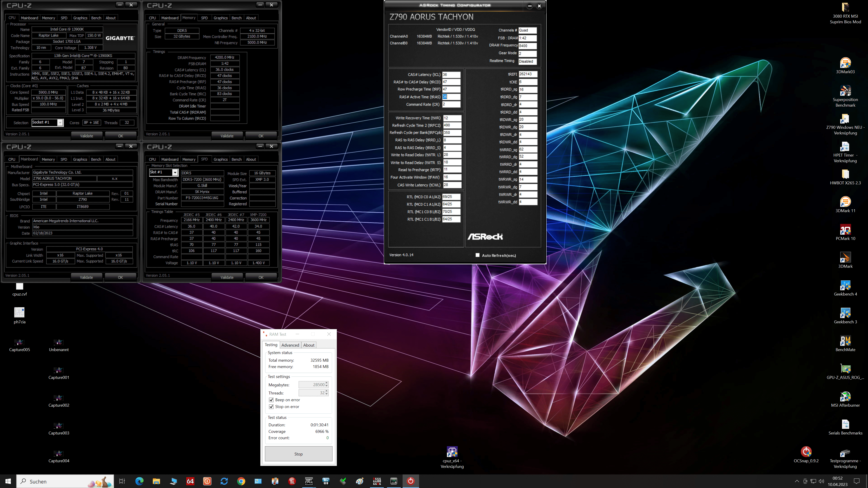Click the tREFI value field
This screenshot has height=488, width=868.
528,74
